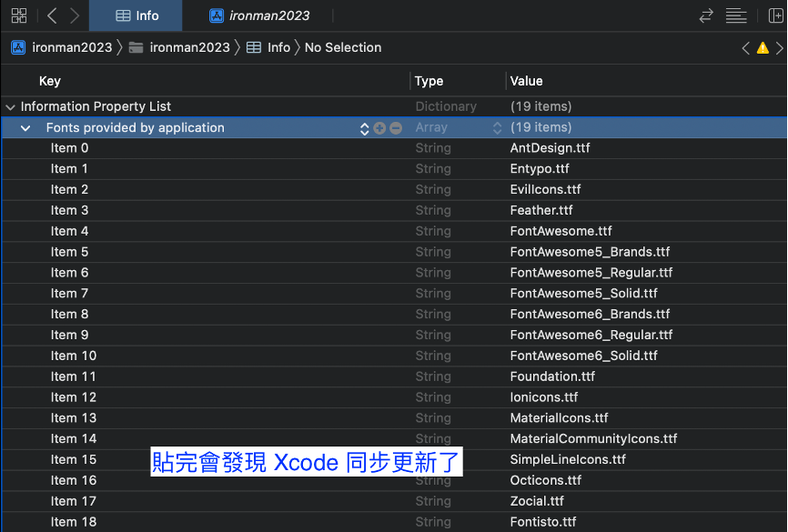This screenshot has width=788, height=532.
Task: Open the related items grid menu
Action: (x=18, y=15)
